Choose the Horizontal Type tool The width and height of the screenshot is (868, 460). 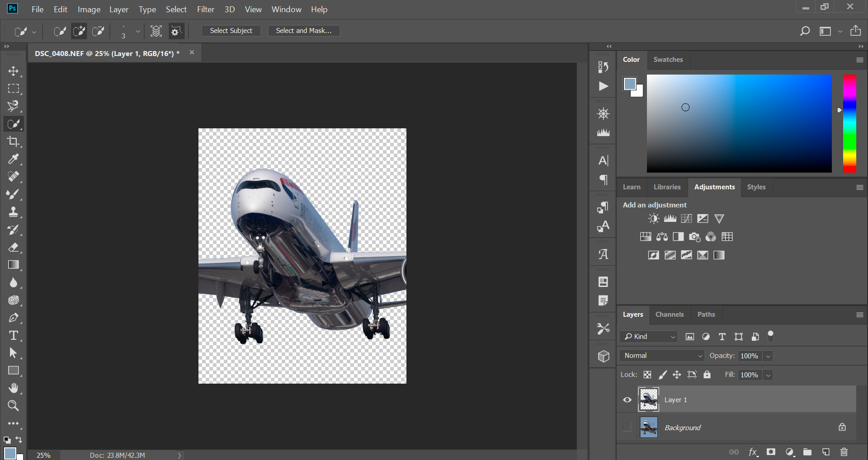pos(14,335)
